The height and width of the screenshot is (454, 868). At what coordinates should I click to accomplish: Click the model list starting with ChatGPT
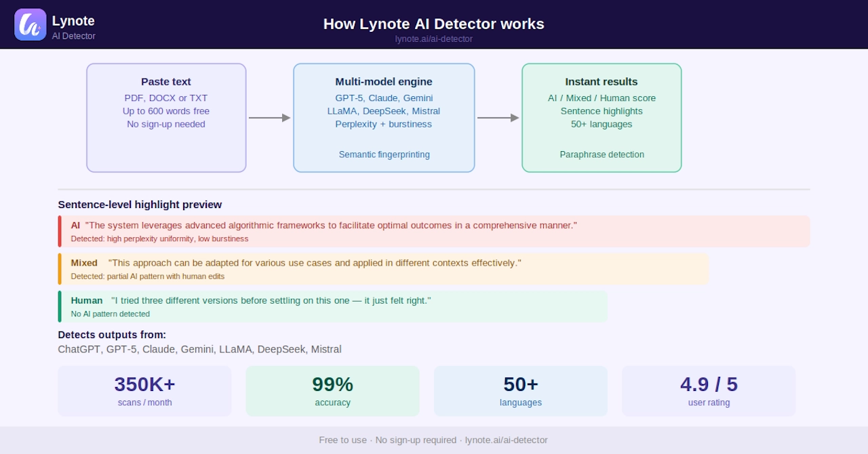click(200, 349)
